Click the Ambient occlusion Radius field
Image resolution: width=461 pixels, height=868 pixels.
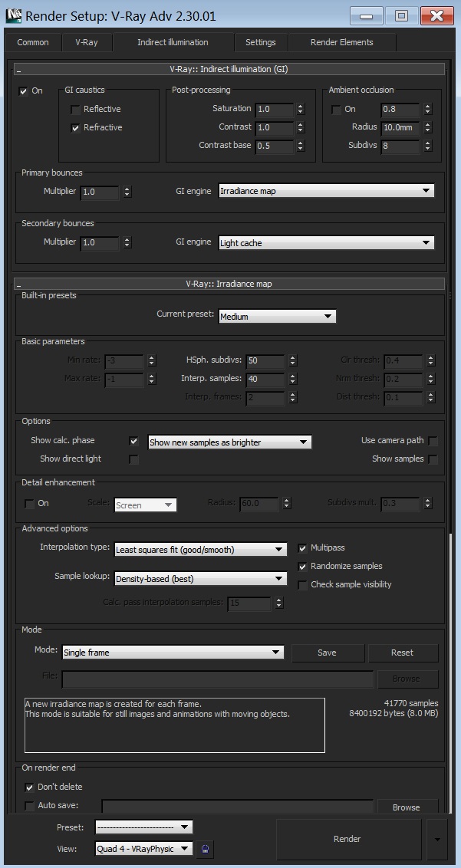coord(400,128)
